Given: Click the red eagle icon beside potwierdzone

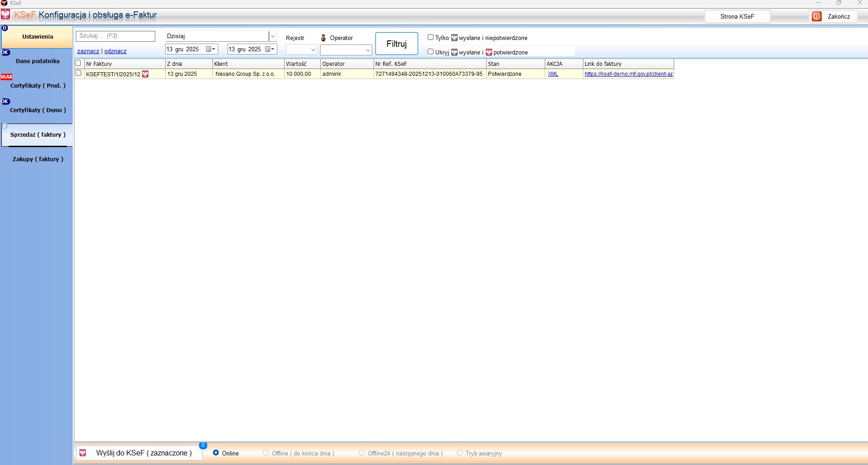Looking at the screenshot, I should tap(489, 52).
